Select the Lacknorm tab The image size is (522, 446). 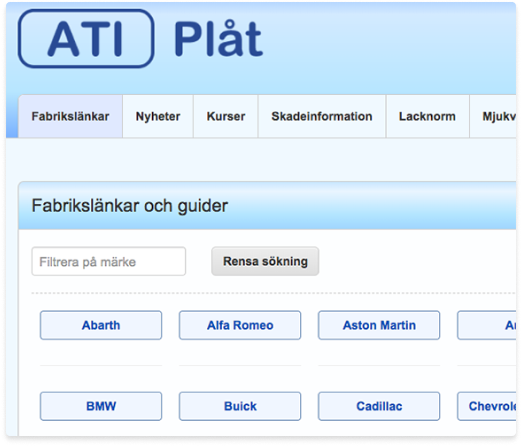click(427, 116)
